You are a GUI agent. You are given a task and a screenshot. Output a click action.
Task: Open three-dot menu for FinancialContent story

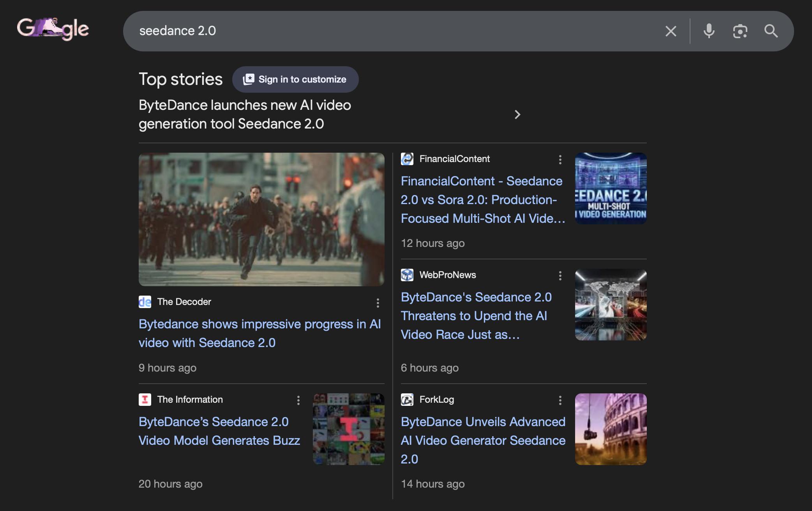click(x=560, y=159)
